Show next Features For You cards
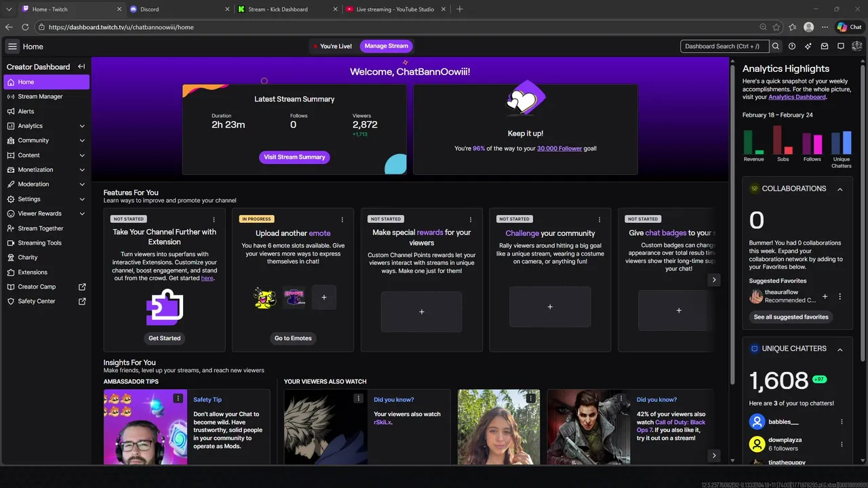Viewport: 868px width, 488px height. pos(713,279)
